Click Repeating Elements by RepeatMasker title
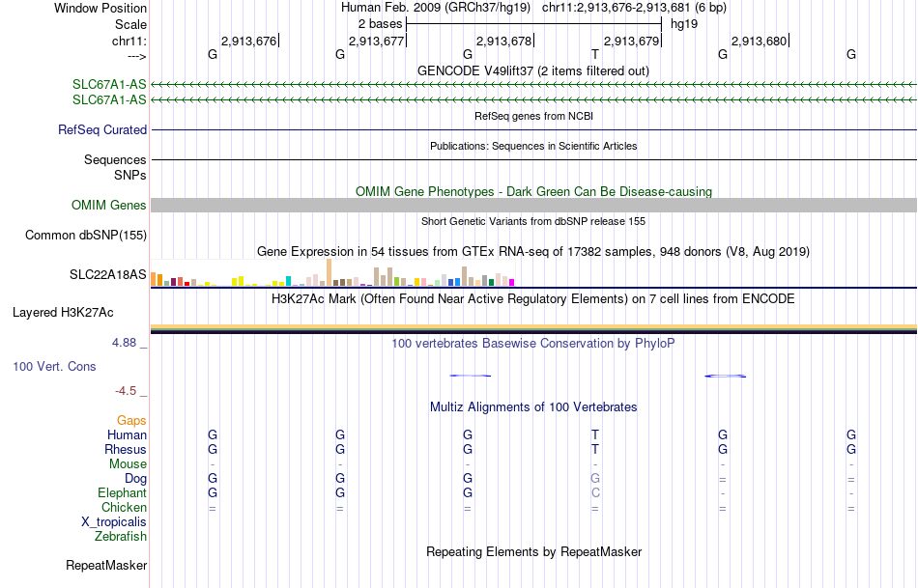 [x=533, y=551]
